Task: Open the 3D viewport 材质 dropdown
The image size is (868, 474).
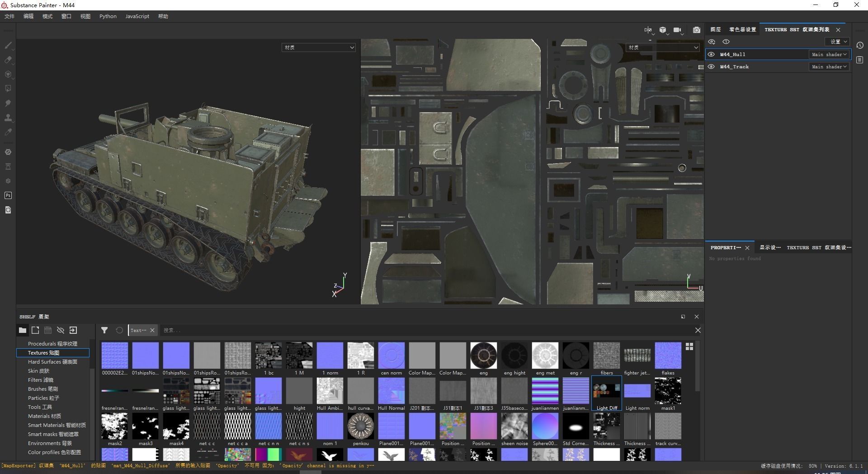Action: click(x=319, y=47)
